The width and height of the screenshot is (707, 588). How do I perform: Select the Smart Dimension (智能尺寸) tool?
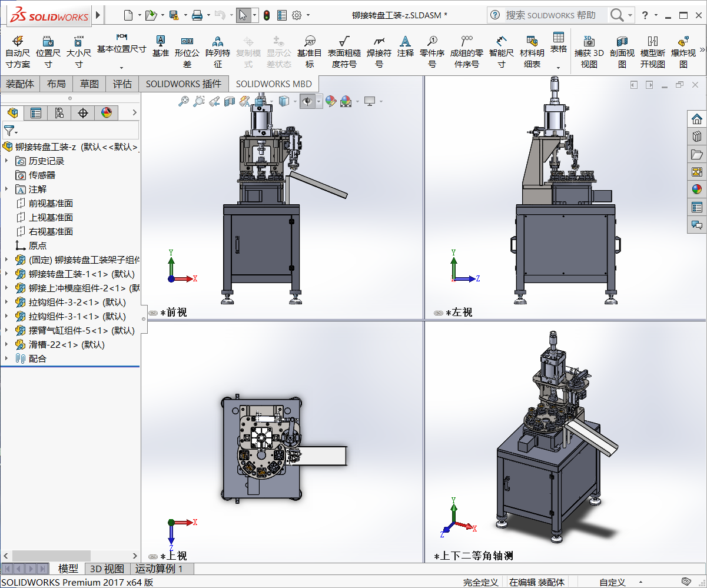502,52
